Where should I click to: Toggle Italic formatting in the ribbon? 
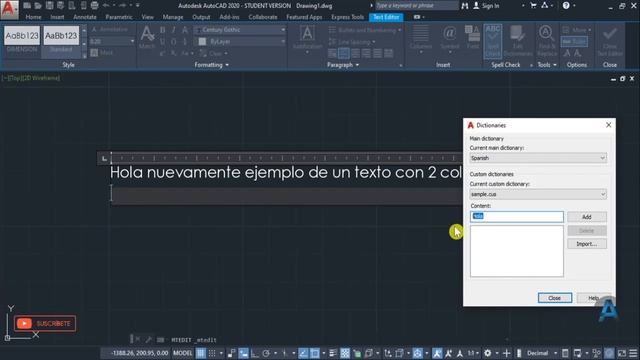coord(173,30)
